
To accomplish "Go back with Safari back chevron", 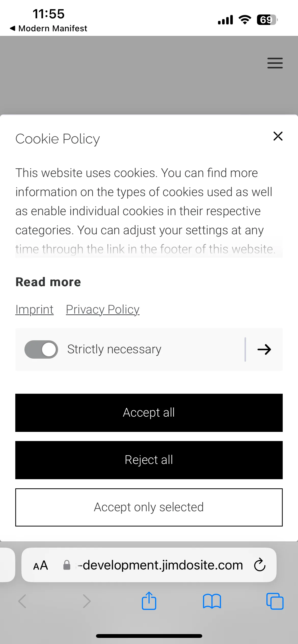I will (22, 601).
